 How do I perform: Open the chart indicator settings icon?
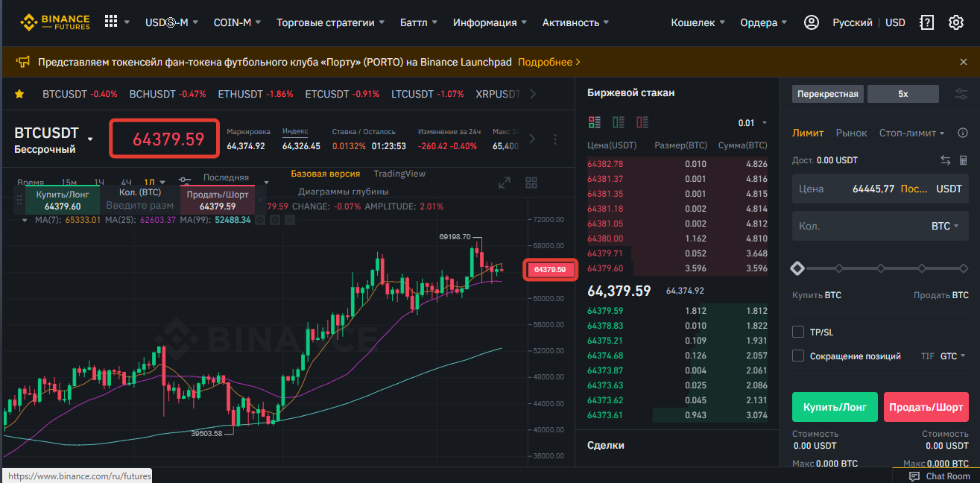(186, 180)
